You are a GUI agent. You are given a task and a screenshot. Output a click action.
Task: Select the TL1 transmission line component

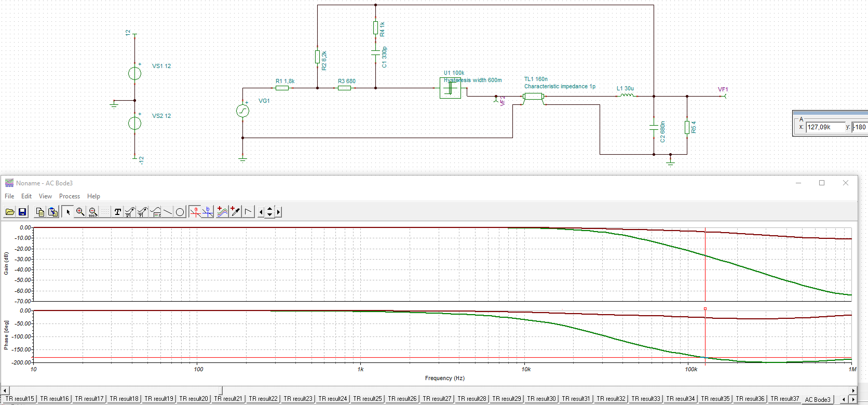click(533, 97)
